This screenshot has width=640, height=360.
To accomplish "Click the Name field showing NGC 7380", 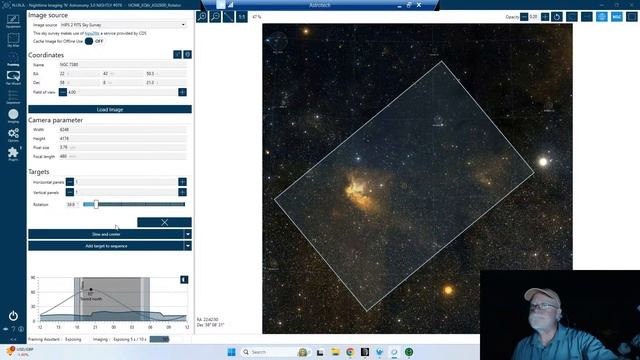I will pos(123,64).
